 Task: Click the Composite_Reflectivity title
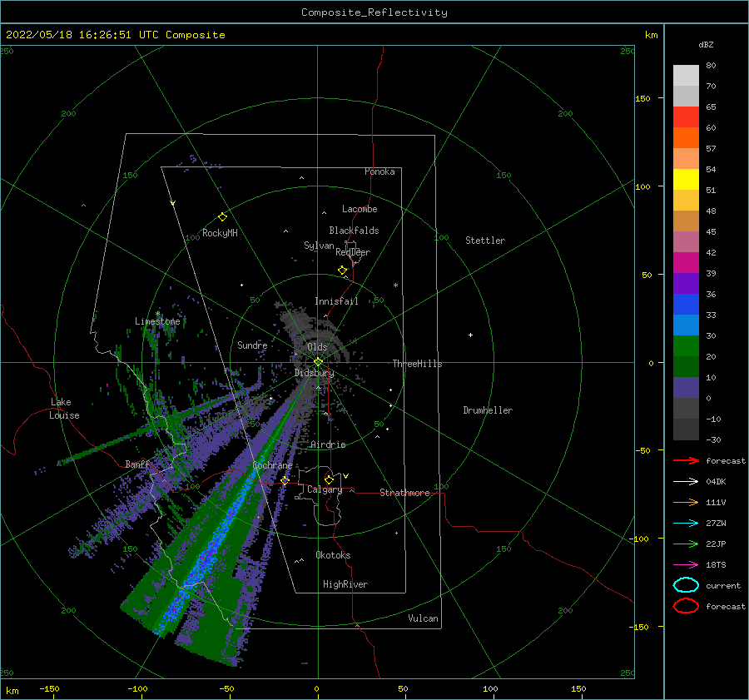click(374, 12)
